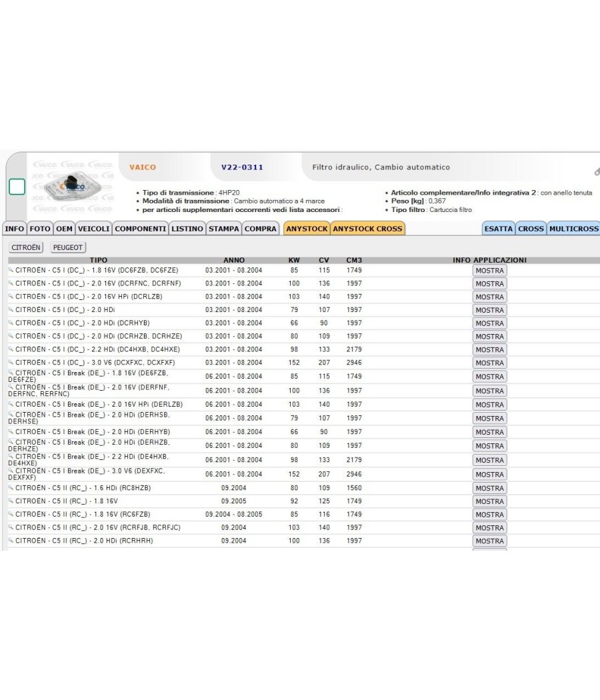Click the TIPO column header

coord(98,260)
